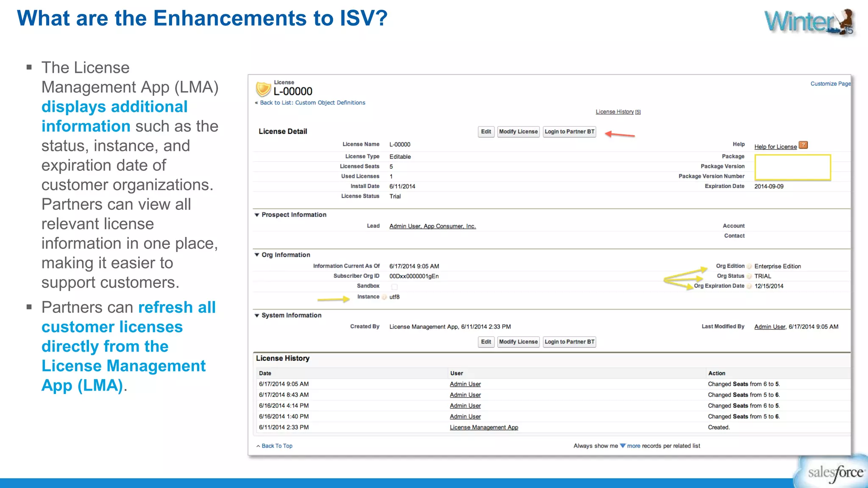Screen dimensions: 868x488
Task: Click the Org Expiration Date info icon
Action: coord(749,286)
